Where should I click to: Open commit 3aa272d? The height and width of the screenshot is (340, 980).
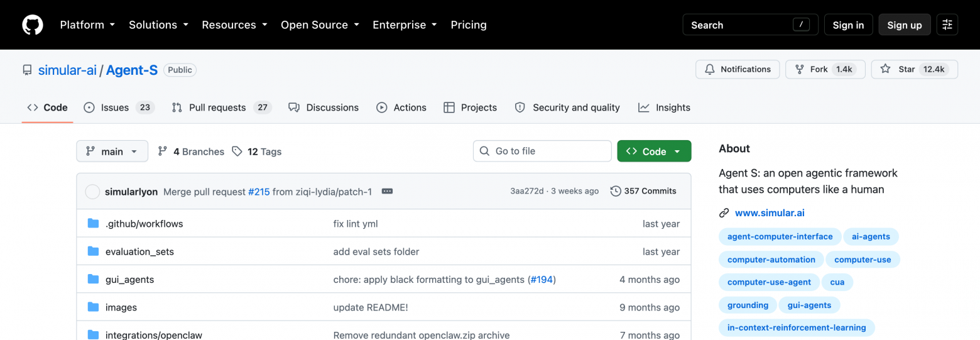coord(527,191)
